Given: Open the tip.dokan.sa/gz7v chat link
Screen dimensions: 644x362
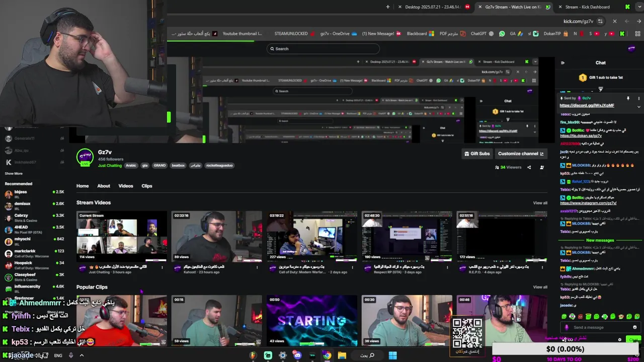Looking at the screenshot, I should tap(581, 136).
